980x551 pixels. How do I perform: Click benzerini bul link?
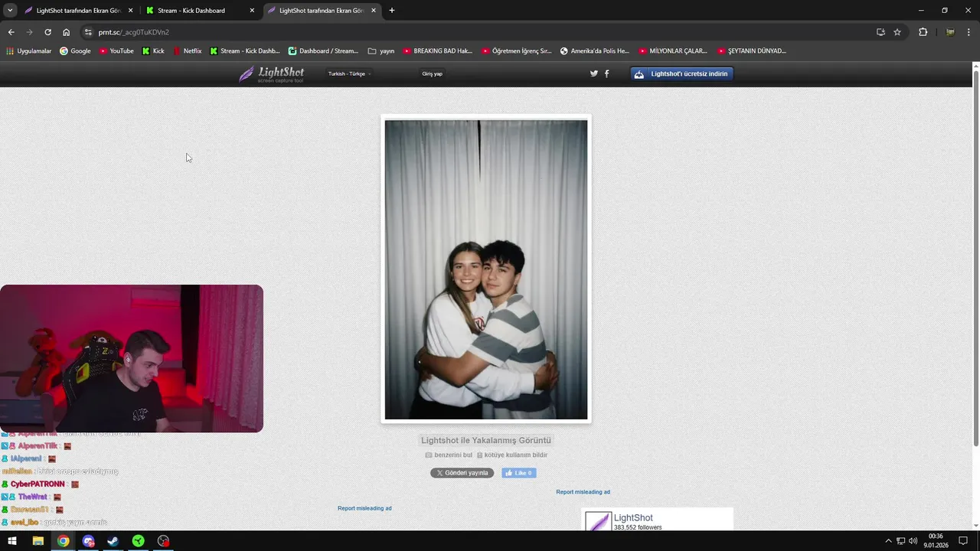click(449, 455)
